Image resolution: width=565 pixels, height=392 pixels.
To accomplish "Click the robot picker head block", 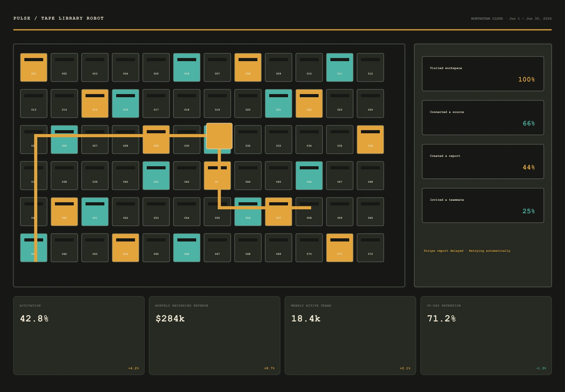I will [x=219, y=136].
